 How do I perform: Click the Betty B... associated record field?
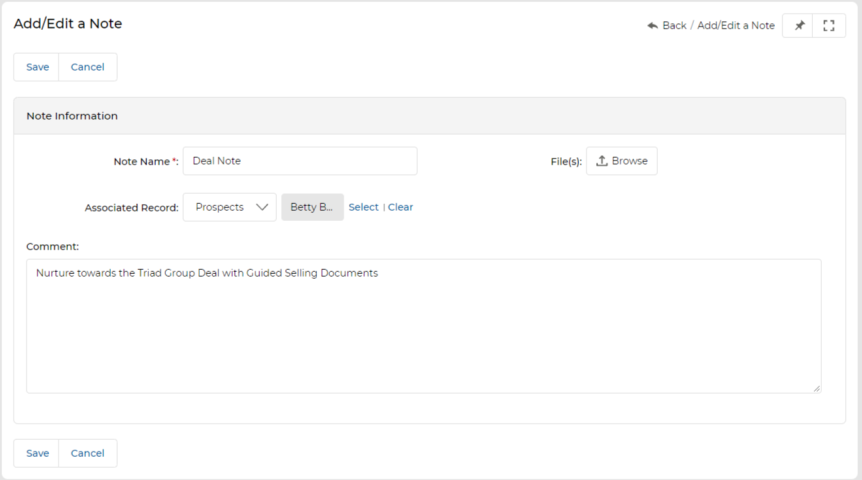312,207
